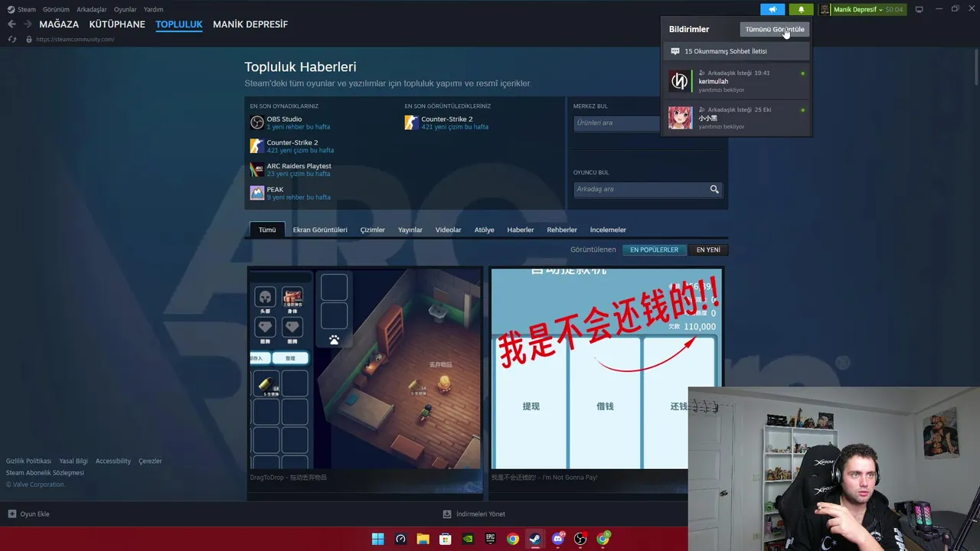Select EN YENİ sort option
This screenshot has height=551, width=980.
(708, 249)
